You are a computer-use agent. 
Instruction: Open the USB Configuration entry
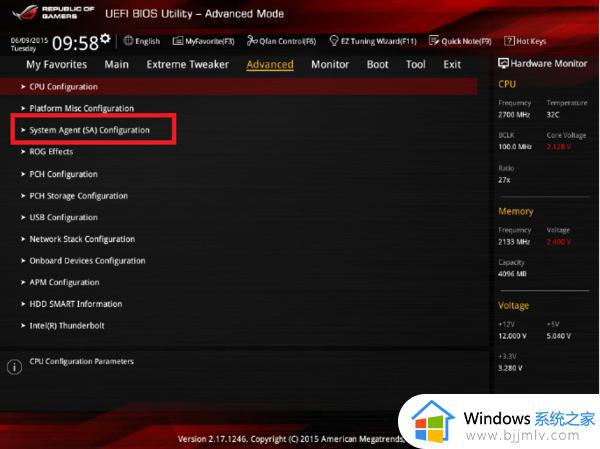coord(64,217)
